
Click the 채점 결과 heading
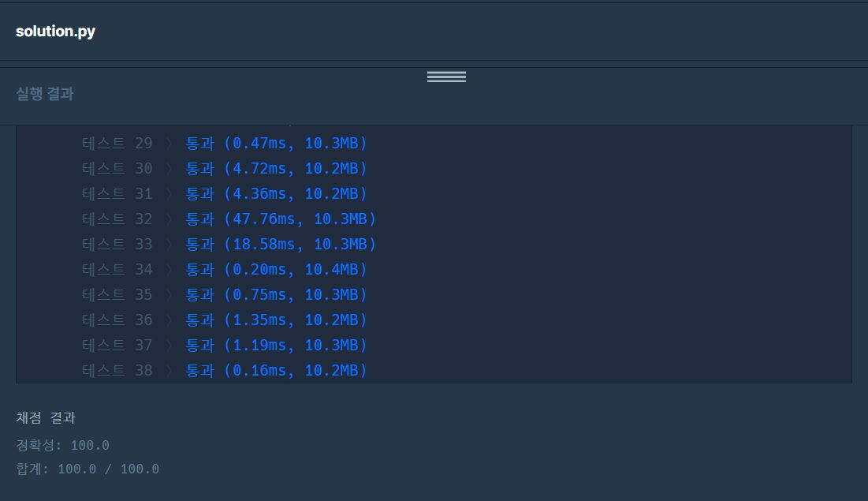(x=46, y=417)
